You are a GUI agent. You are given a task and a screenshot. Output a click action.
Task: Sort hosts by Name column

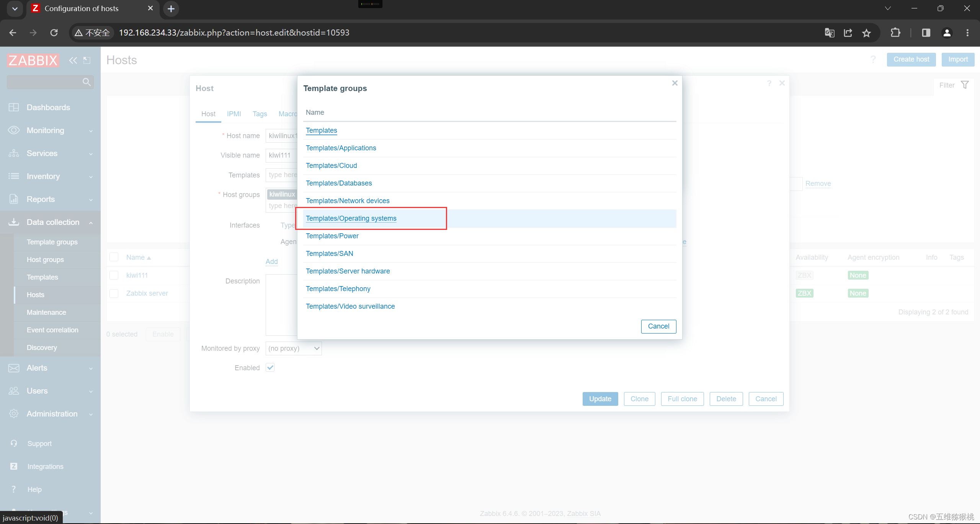tap(139, 257)
